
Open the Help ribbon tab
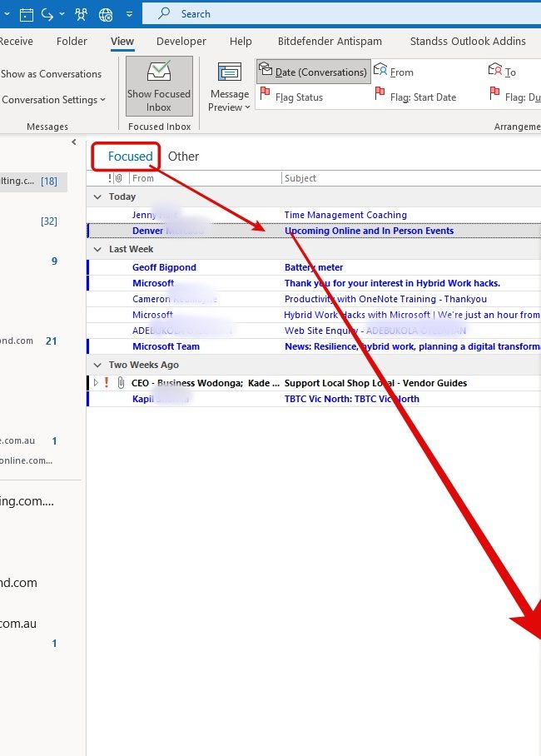(241, 42)
